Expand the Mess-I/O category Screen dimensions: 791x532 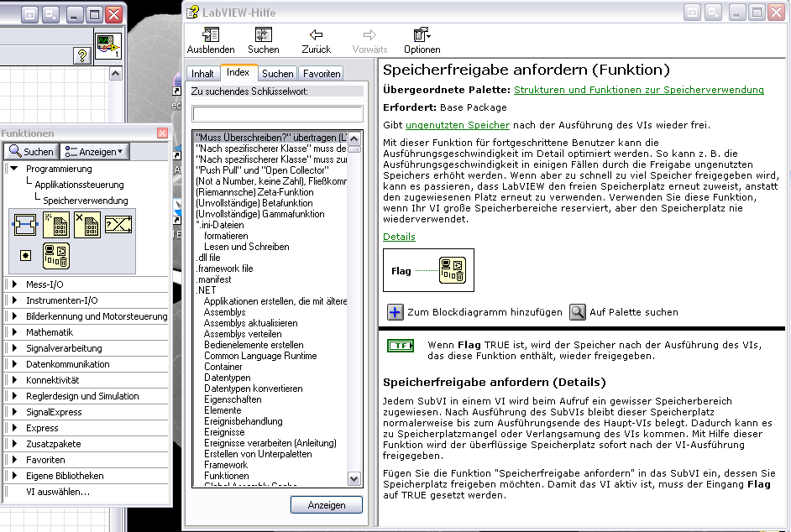coord(14,284)
